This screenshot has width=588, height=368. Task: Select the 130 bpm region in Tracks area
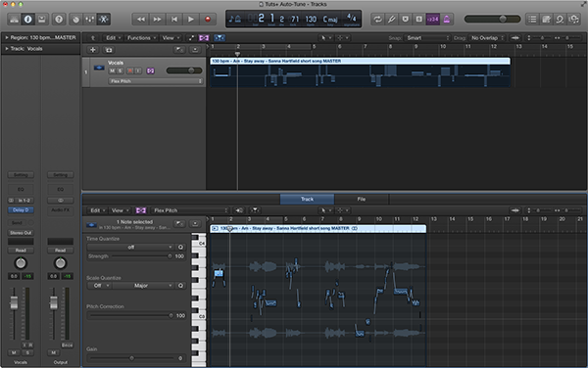360,72
